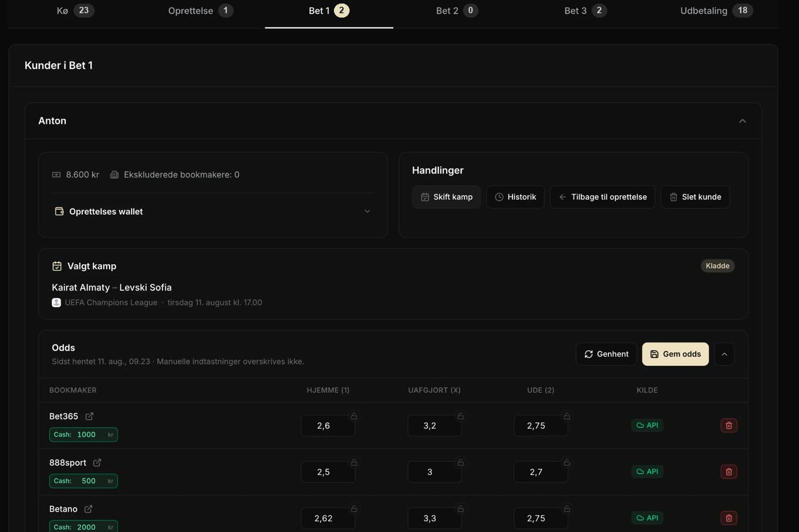Image resolution: width=799 pixels, height=532 pixels.
Task: Click the Betano API source badge
Action: (x=647, y=518)
